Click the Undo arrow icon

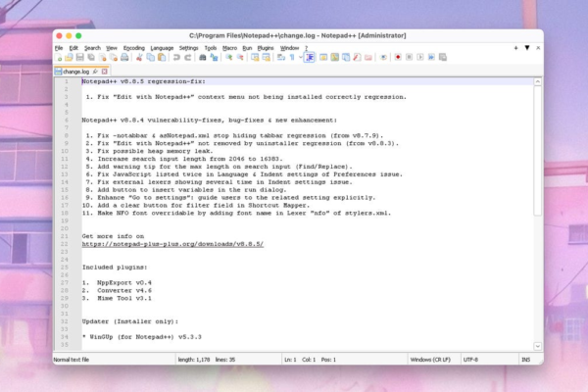pyautogui.click(x=176, y=58)
